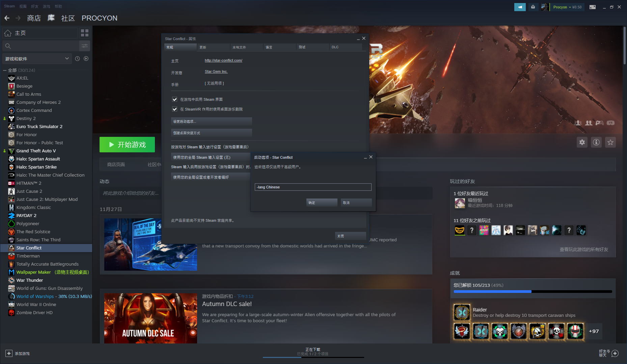Click the forward navigation arrow
This screenshot has height=364, width=627.
tap(18, 18)
